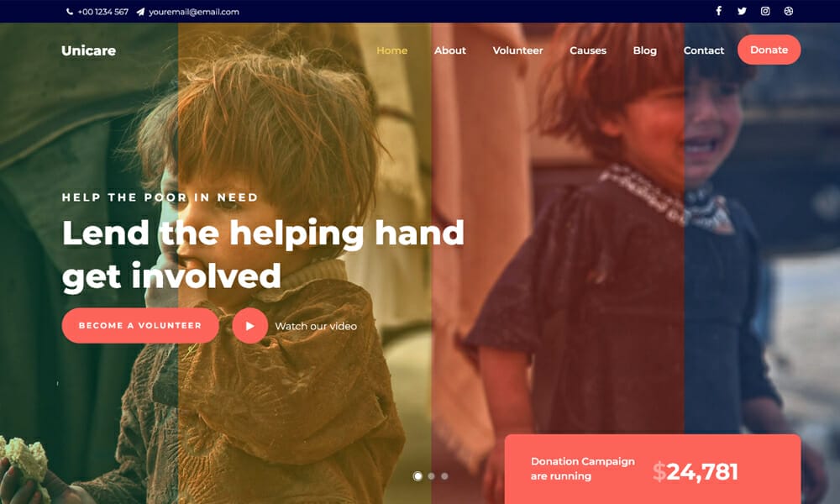Click the Unicare logo
This screenshot has height=504, width=840.
pyautogui.click(x=88, y=50)
